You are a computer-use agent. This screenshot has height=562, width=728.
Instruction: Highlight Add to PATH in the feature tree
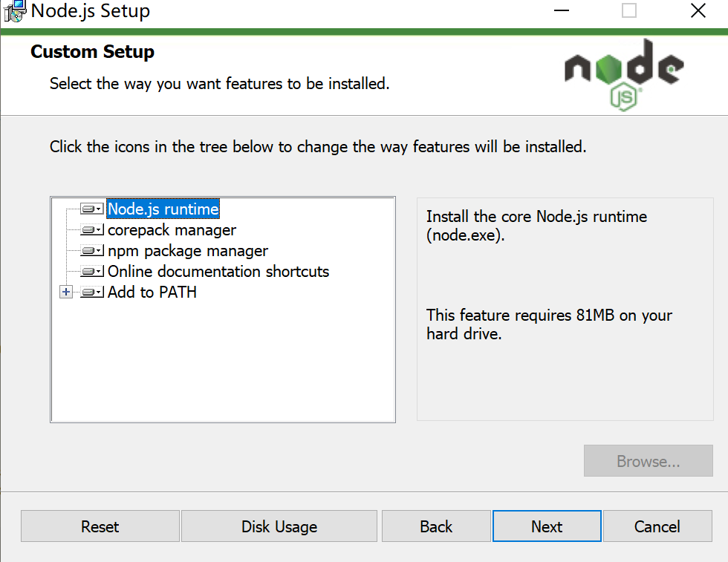(x=152, y=292)
